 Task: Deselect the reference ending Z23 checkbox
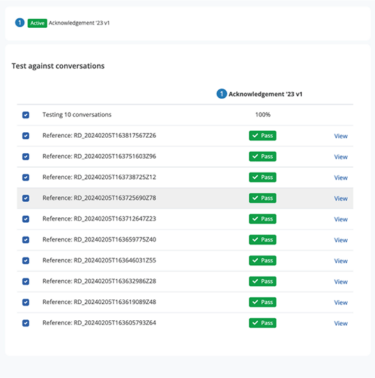pos(26,219)
